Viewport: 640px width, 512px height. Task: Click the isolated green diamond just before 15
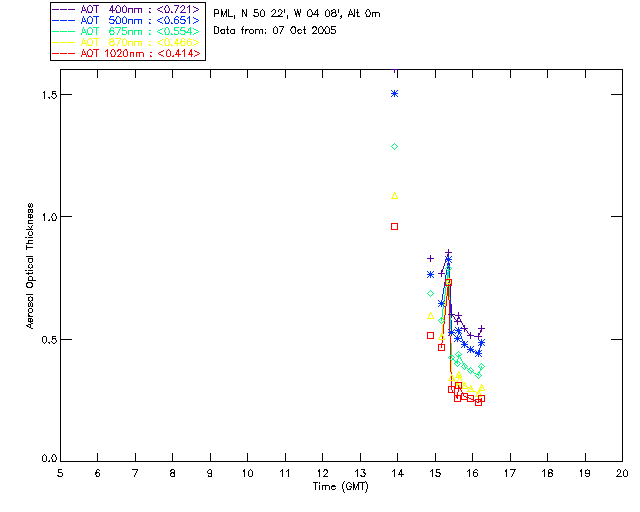[x=430, y=294]
